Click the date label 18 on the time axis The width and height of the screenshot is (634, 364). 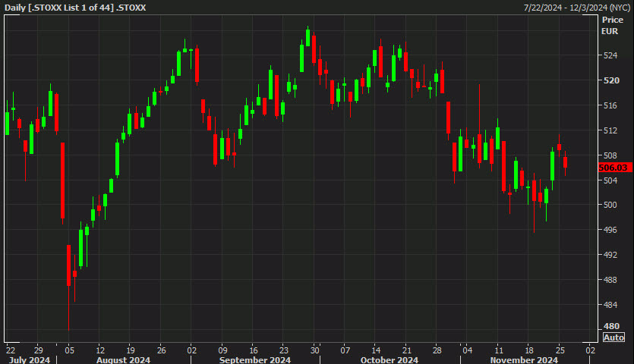click(529, 350)
